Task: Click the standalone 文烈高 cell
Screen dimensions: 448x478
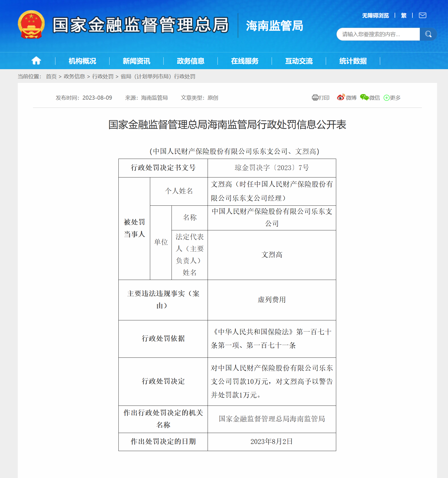Action: (x=272, y=255)
